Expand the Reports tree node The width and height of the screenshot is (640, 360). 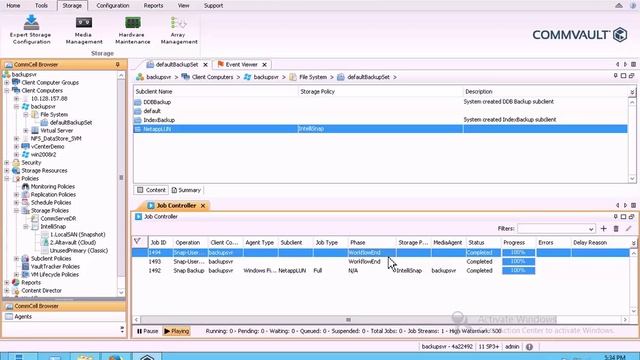point(7,282)
